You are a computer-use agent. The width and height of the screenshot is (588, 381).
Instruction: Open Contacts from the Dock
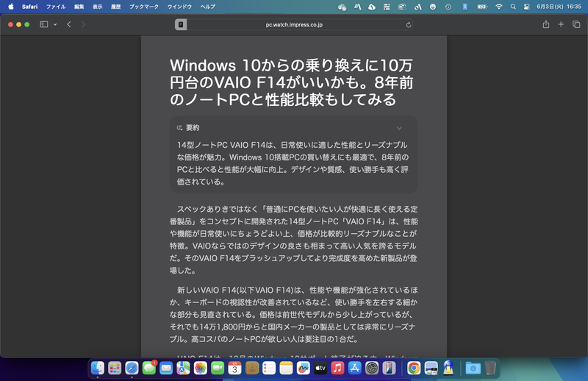coord(252,368)
